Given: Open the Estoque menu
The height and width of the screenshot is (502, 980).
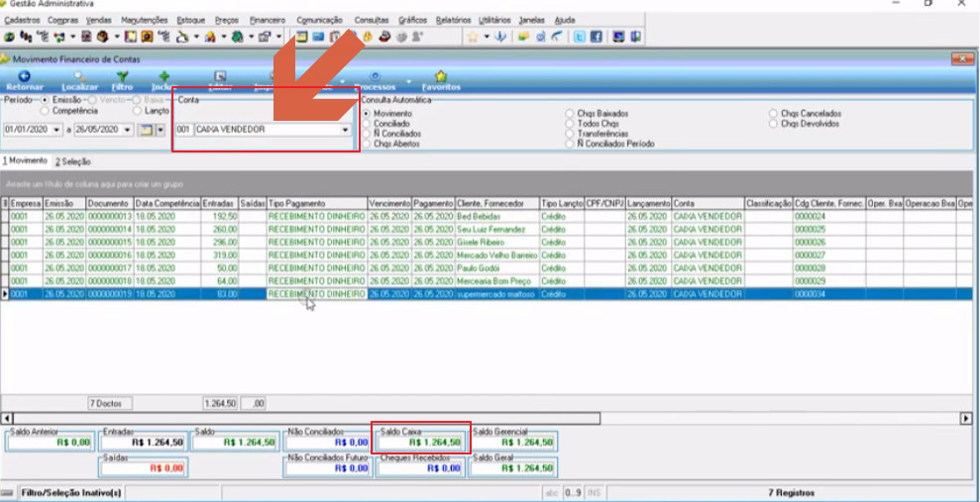Looking at the screenshot, I should tap(190, 20).
